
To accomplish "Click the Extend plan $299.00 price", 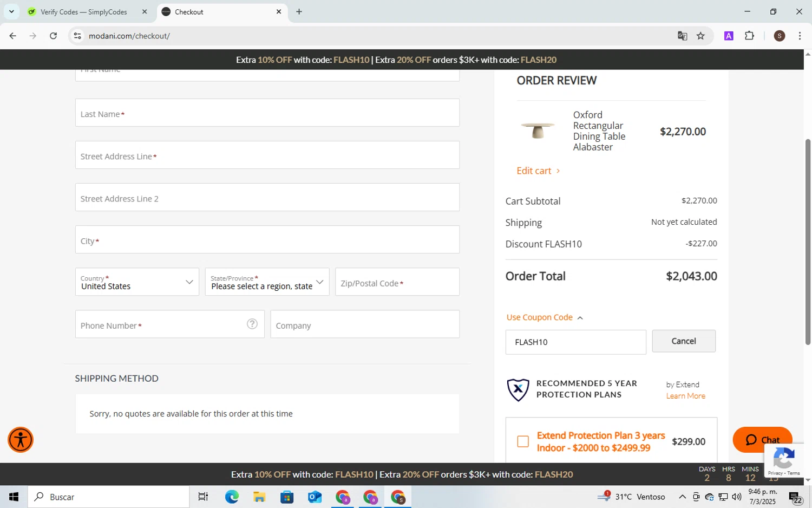I will coord(689,441).
